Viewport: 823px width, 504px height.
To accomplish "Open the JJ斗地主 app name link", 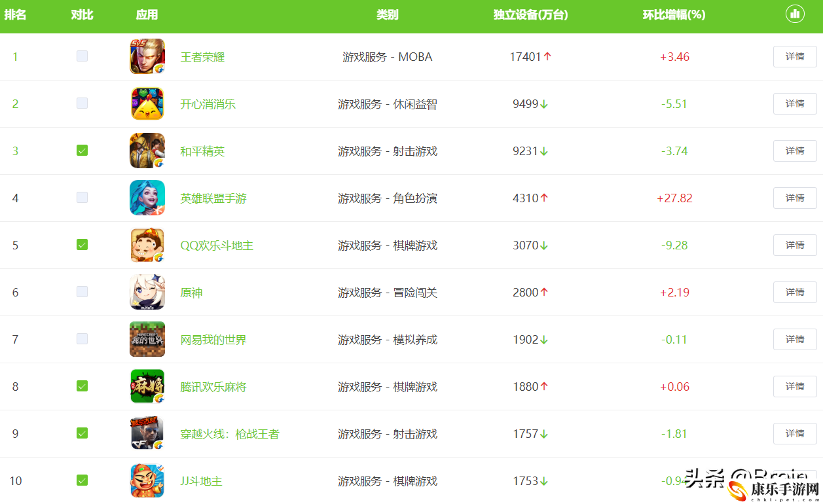I will click(202, 481).
